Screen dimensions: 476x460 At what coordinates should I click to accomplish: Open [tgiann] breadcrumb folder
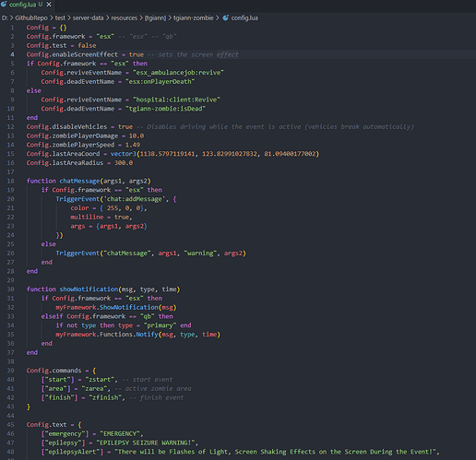tap(155, 18)
